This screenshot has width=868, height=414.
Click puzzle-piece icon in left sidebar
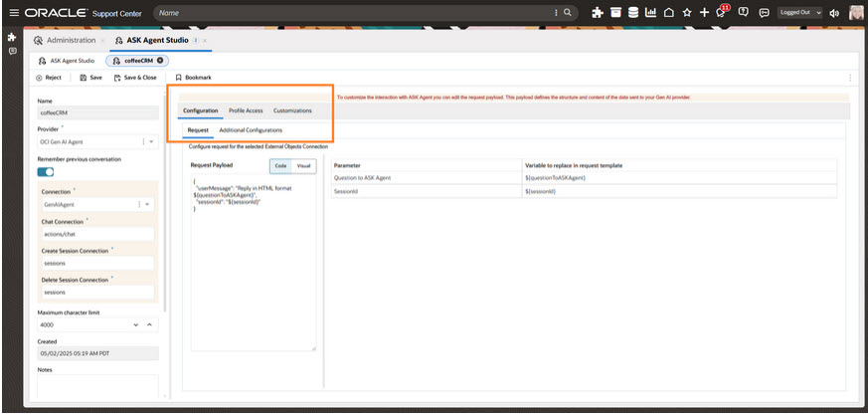pyautogui.click(x=12, y=37)
